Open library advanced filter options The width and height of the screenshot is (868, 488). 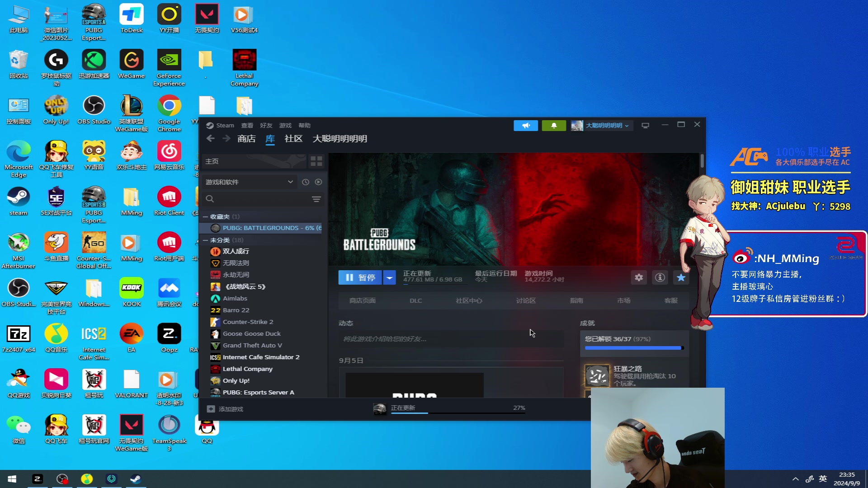click(316, 199)
